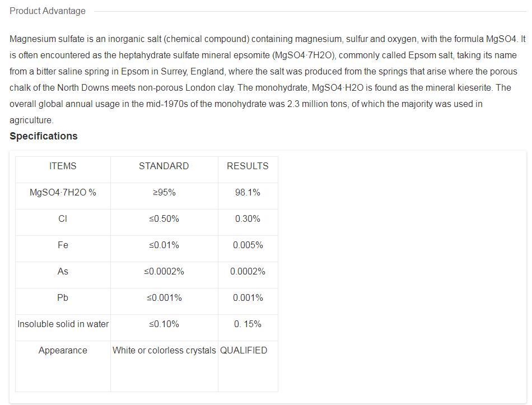
Task: Click the Specifications heading
Action: click(x=44, y=136)
